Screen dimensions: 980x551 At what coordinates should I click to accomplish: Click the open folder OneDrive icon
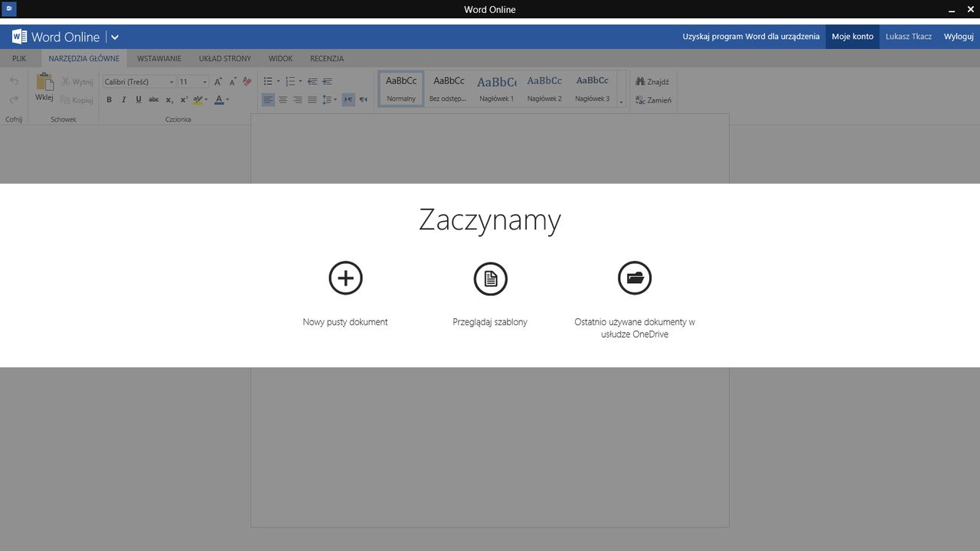(635, 278)
